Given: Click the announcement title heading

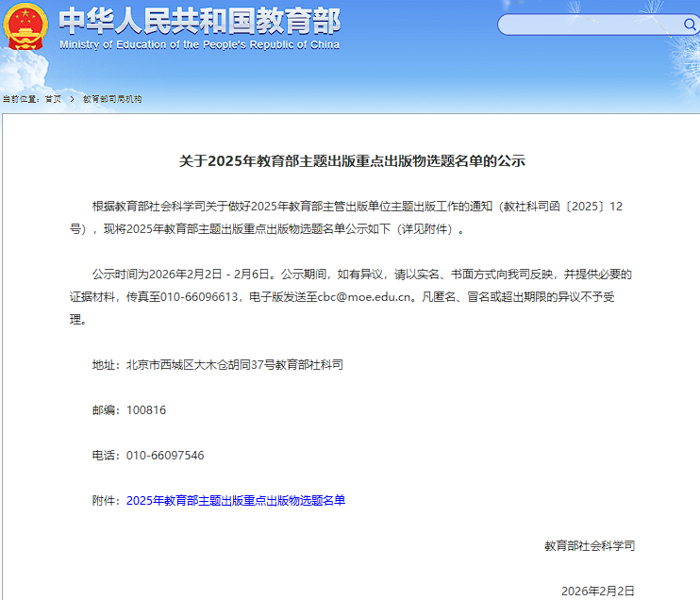Looking at the screenshot, I should pos(352,161).
